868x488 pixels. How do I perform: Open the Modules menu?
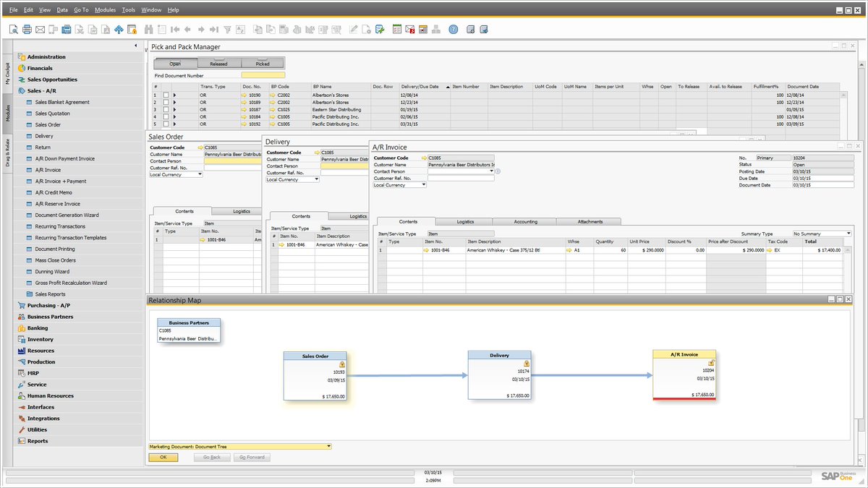(104, 9)
